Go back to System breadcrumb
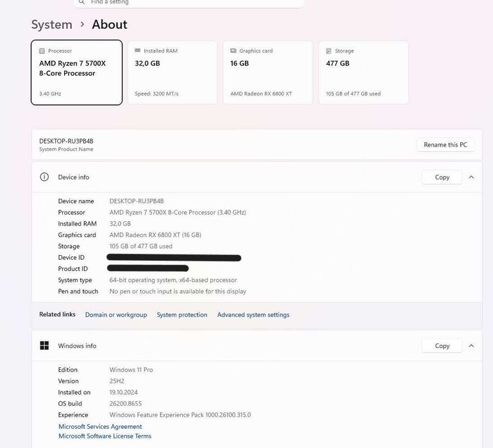The width and height of the screenshot is (493, 448). pyautogui.click(x=52, y=24)
